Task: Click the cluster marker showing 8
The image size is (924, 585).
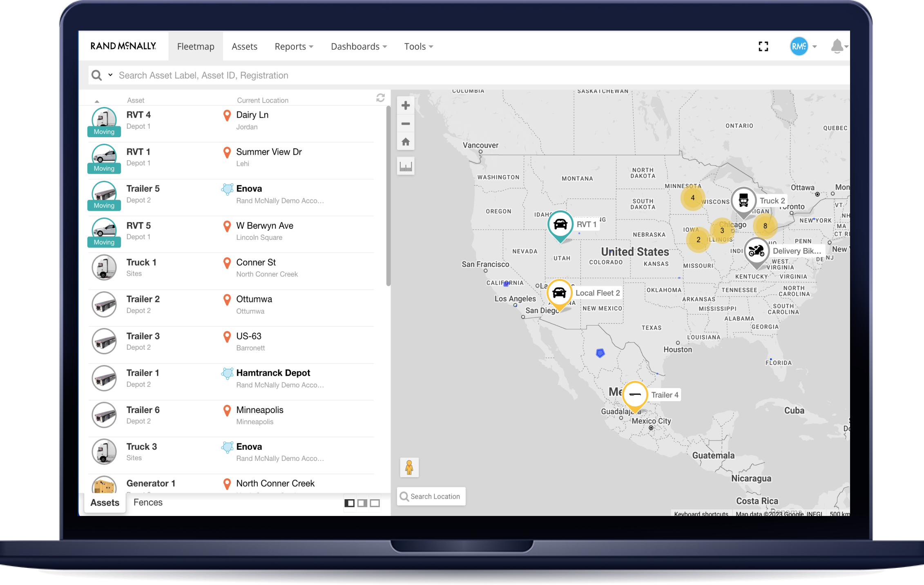Action: (x=765, y=226)
